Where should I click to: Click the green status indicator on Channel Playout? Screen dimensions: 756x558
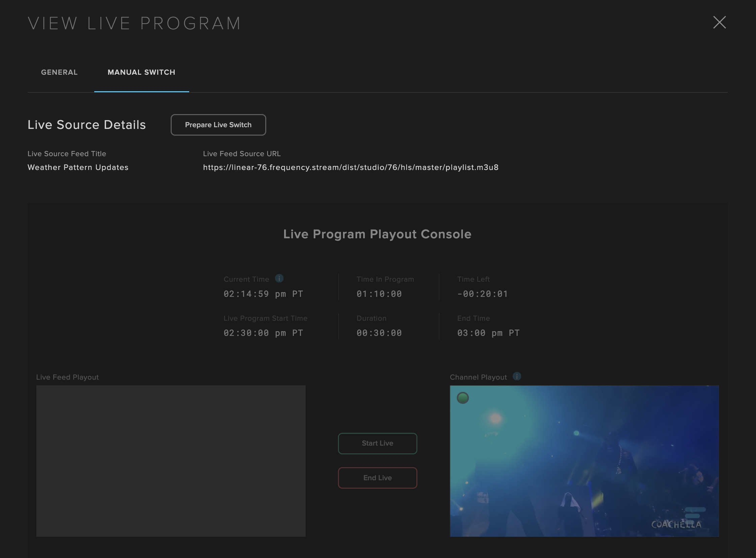(462, 398)
